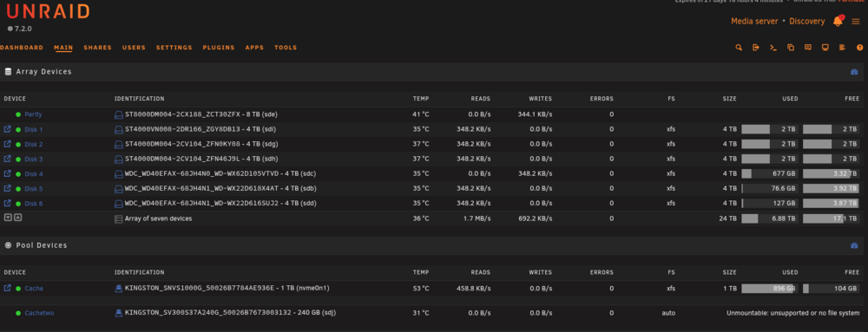Toggle the Cachetwo green status dot
Screen dimensions: 868x332
[x=18, y=313]
